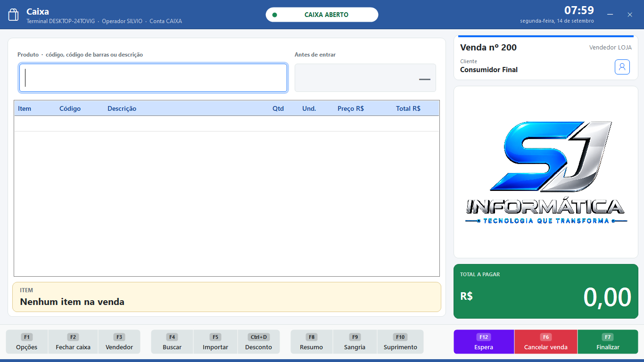Click the SJ Informática logo image
This screenshot has width=644, height=362.
[546, 173]
